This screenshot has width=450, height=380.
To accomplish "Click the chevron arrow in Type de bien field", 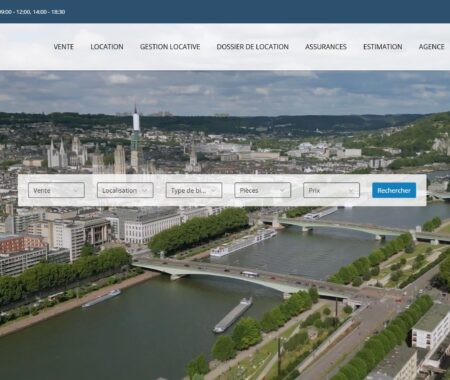I will click(214, 190).
